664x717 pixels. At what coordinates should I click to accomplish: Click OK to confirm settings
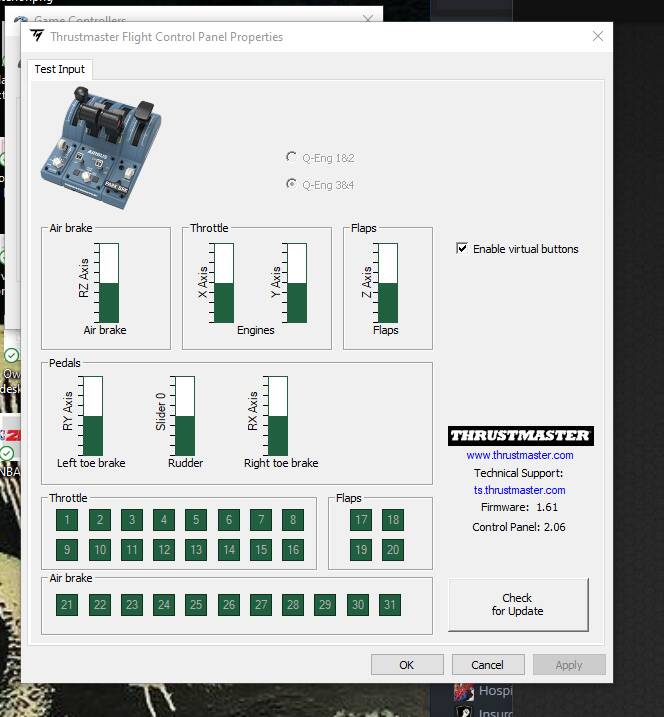[406, 665]
